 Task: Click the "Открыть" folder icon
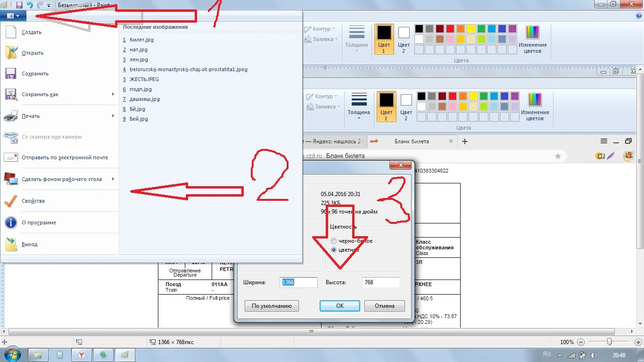(x=11, y=52)
